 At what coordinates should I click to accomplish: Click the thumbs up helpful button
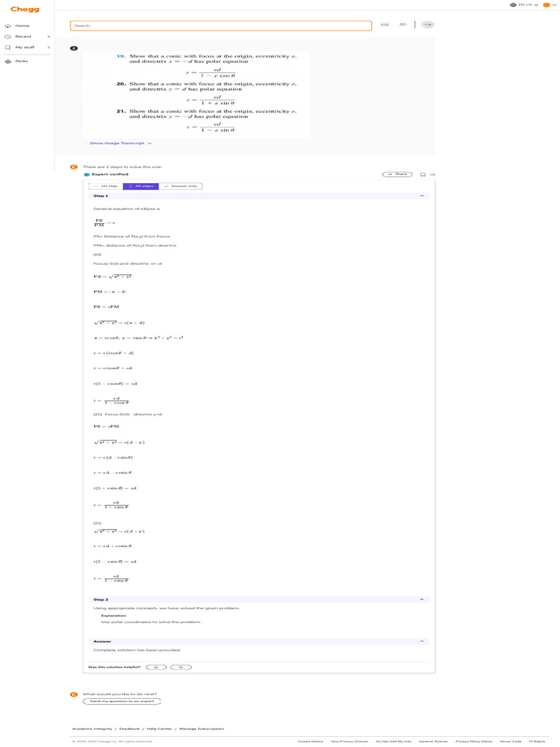pyautogui.click(x=156, y=667)
